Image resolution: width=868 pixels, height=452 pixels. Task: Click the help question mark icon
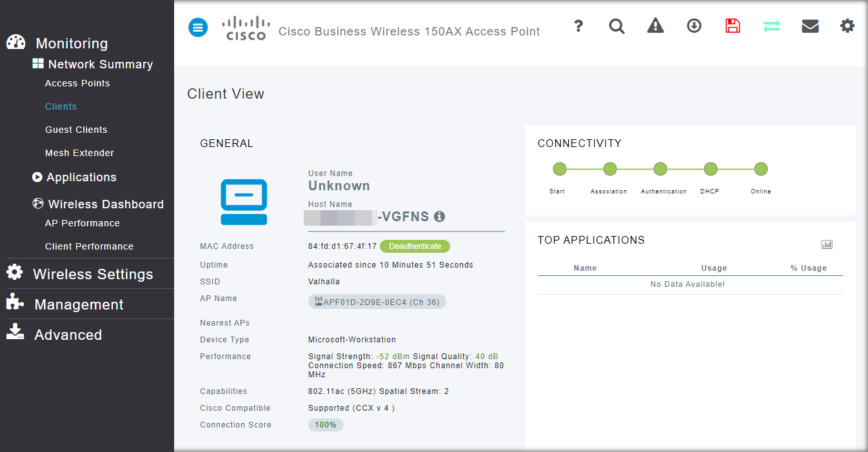578,26
